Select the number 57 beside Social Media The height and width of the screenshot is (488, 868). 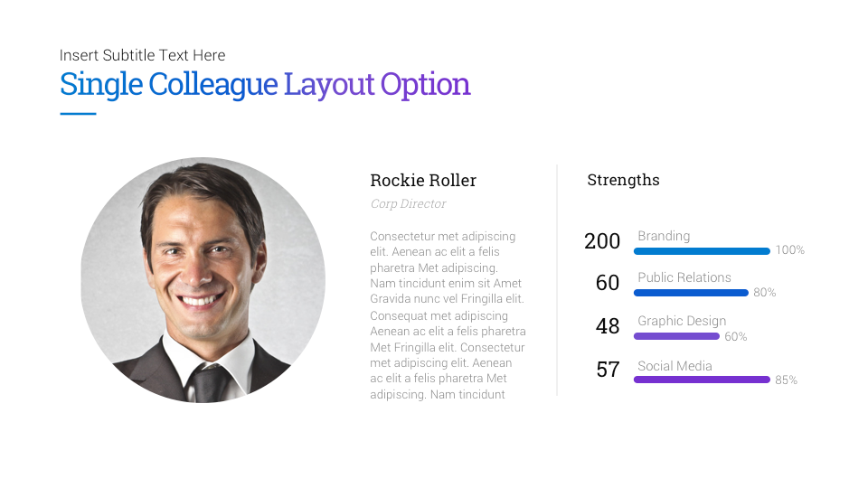pyautogui.click(x=608, y=369)
